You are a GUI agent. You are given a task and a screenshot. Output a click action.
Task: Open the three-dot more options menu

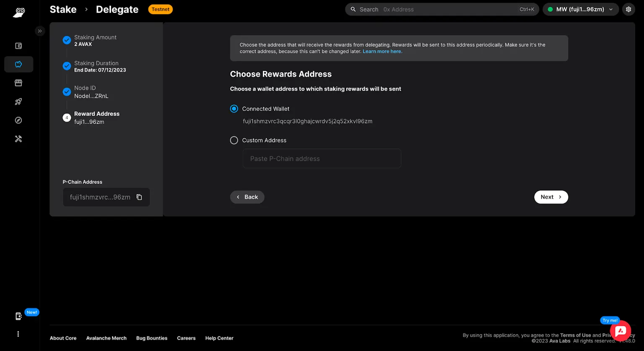[18, 334]
